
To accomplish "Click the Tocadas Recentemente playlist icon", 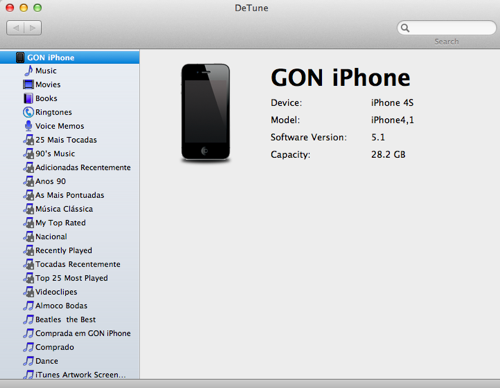I will click(x=29, y=264).
